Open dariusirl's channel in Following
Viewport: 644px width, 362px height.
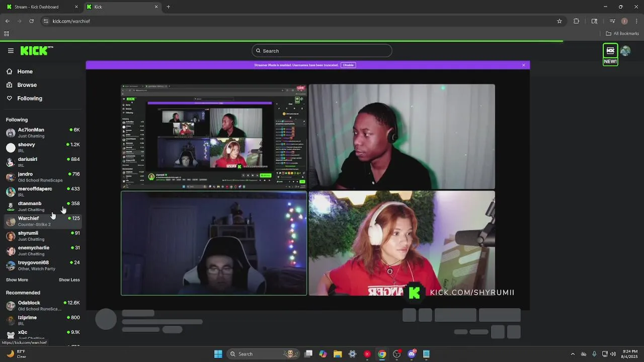tap(43, 162)
